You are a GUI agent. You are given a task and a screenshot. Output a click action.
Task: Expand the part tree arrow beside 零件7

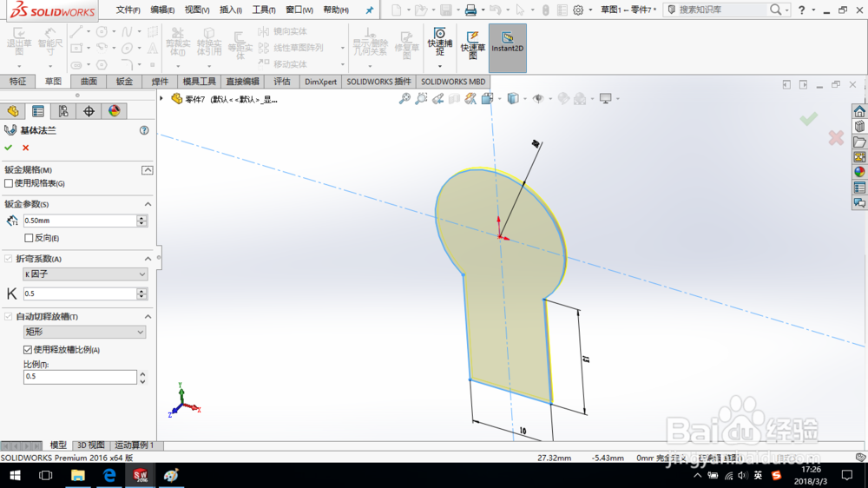point(161,99)
